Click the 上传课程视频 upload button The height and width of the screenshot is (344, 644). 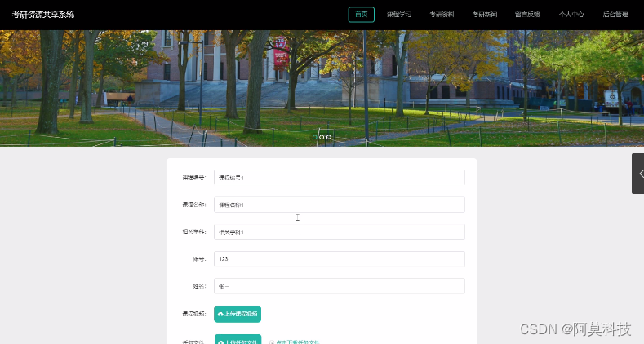238,314
